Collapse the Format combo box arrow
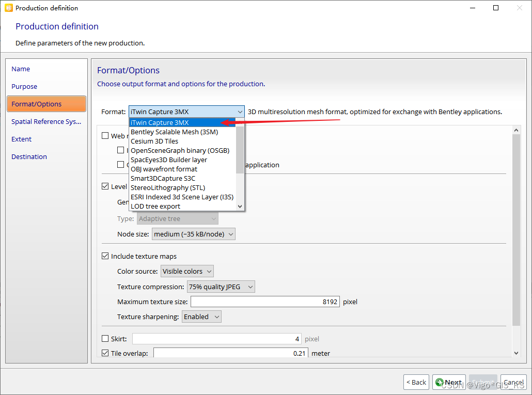This screenshot has width=532, height=395. [240, 112]
